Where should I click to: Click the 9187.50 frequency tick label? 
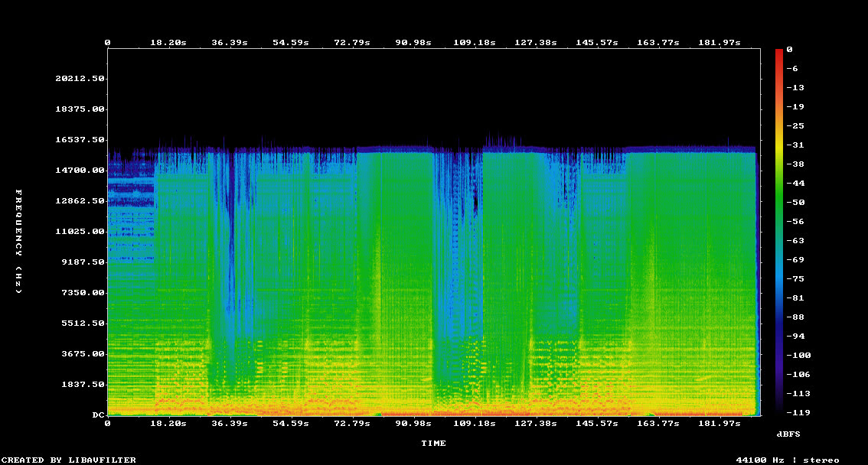tap(83, 262)
